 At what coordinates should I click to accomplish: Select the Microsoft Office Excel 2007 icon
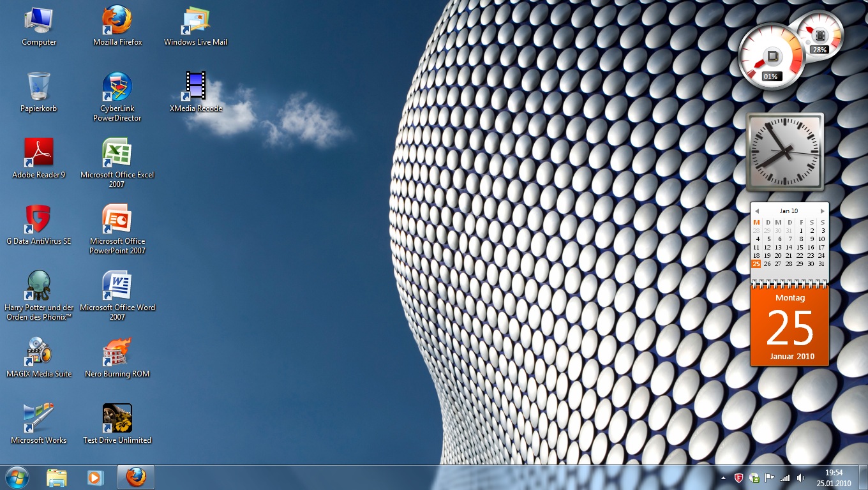pyautogui.click(x=117, y=154)
